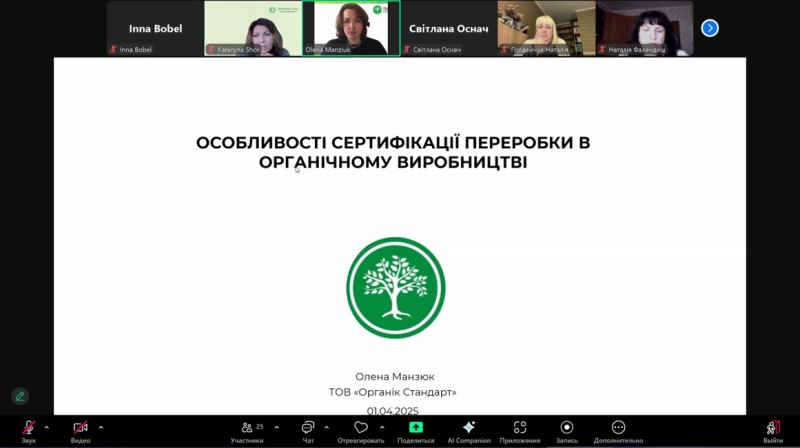The width and height of the screenshot is (800, 448).
Task: Expand the arrow next to Чат
Action: click(x=327, y=427)
